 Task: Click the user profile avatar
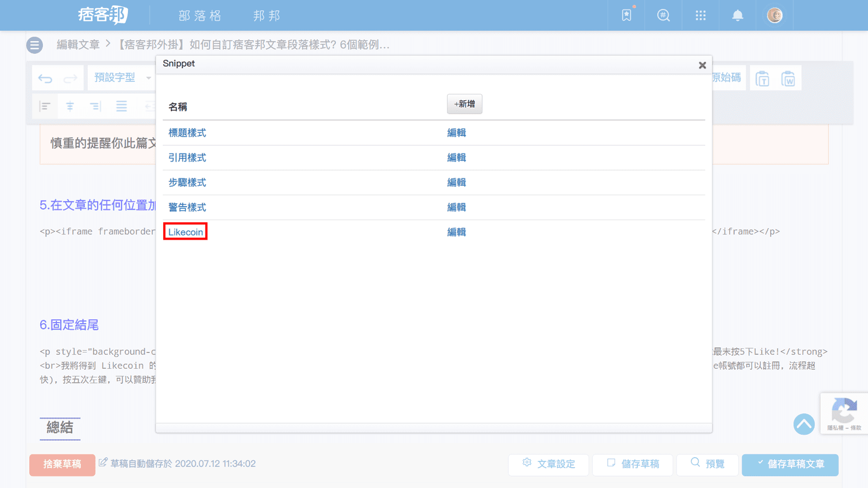775,15
